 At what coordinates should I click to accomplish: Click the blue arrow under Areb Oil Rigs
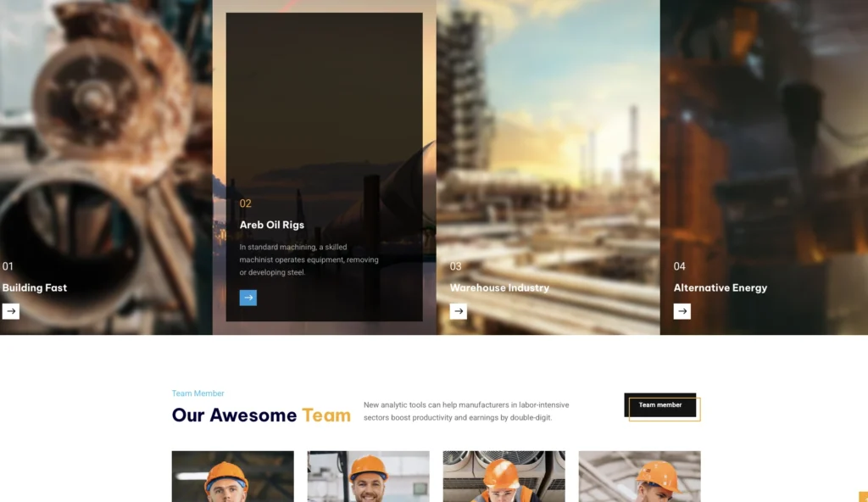(x=248, y=298)
